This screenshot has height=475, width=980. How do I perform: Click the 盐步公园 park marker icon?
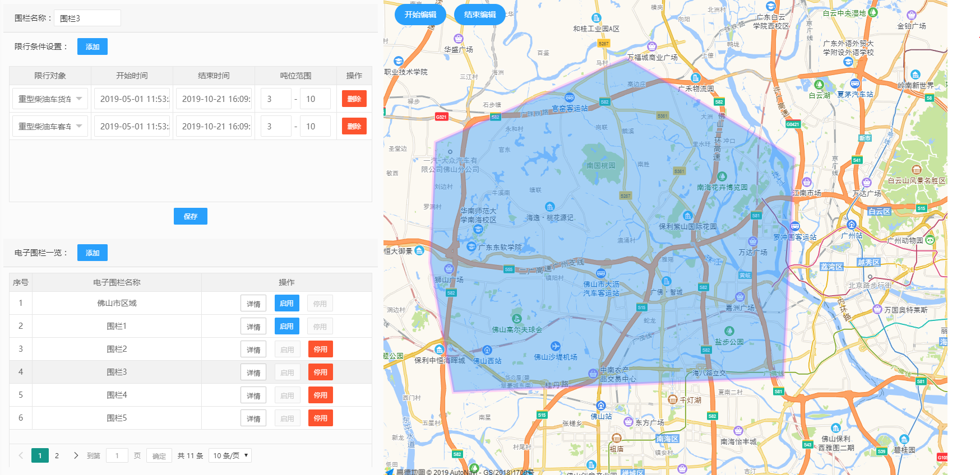coord(729,331)
